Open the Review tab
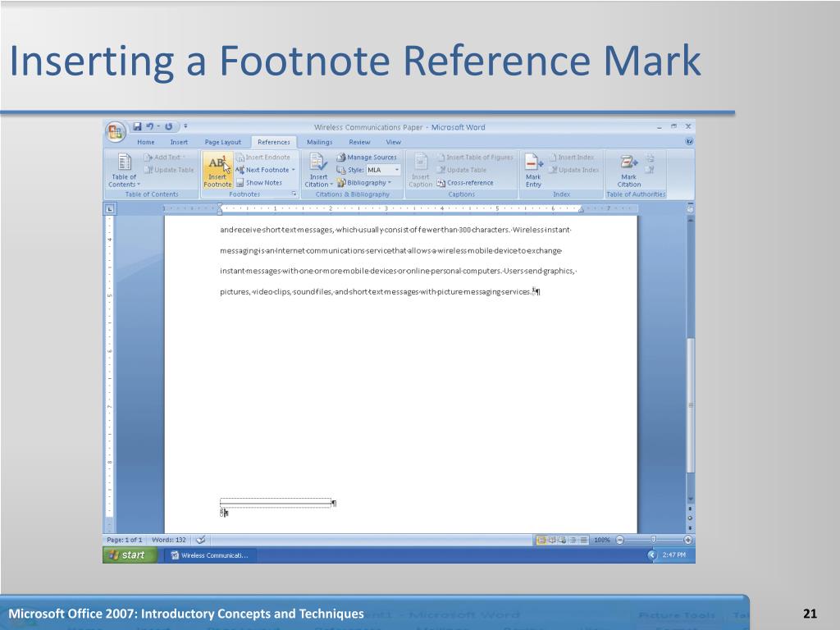840x630 pixels. click(359, 142)
